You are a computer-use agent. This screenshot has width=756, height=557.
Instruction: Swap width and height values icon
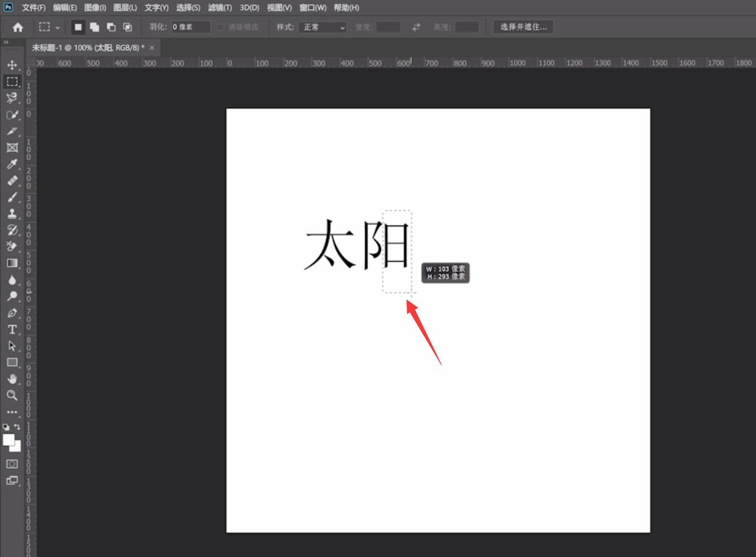(416, 27)
